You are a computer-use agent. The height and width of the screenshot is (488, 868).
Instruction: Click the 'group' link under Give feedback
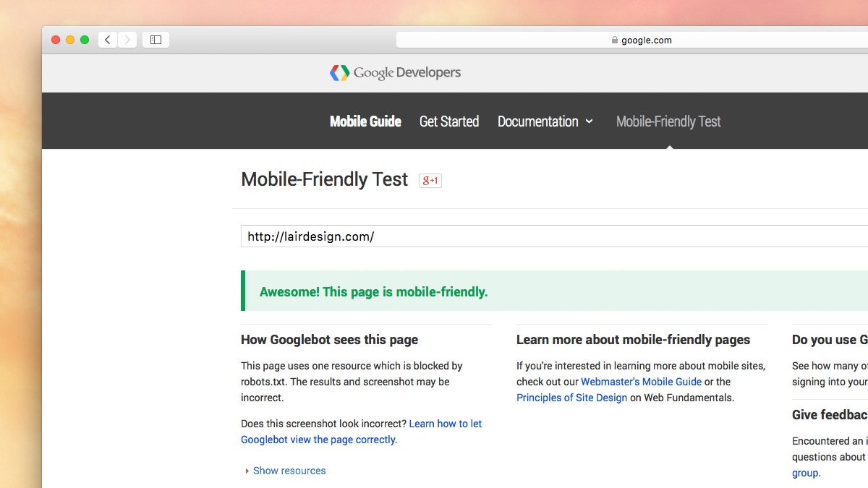point(805,473)
